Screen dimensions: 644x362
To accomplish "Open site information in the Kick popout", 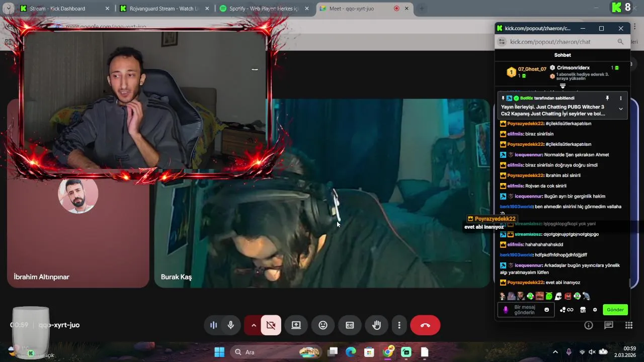I will click(502, 42).
